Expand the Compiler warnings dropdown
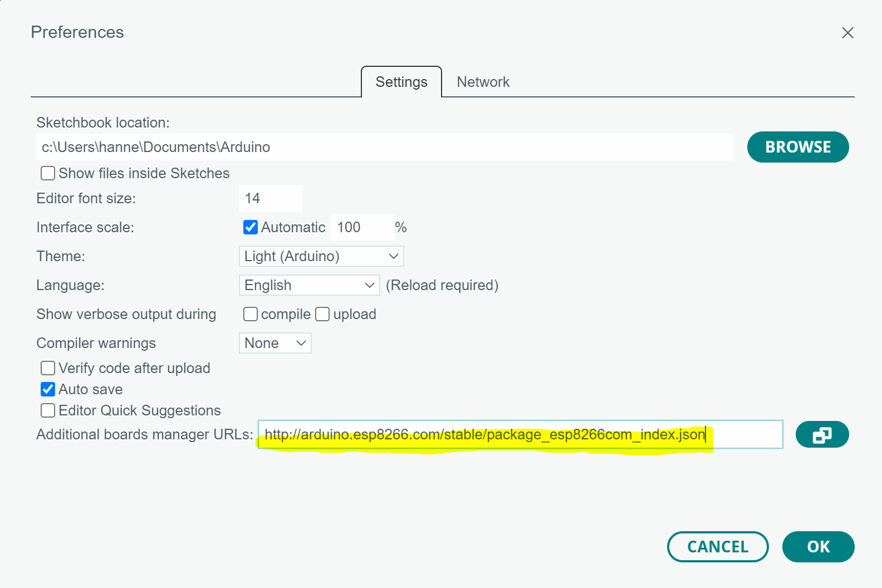 pyautogui.click(x=275, y=343)
